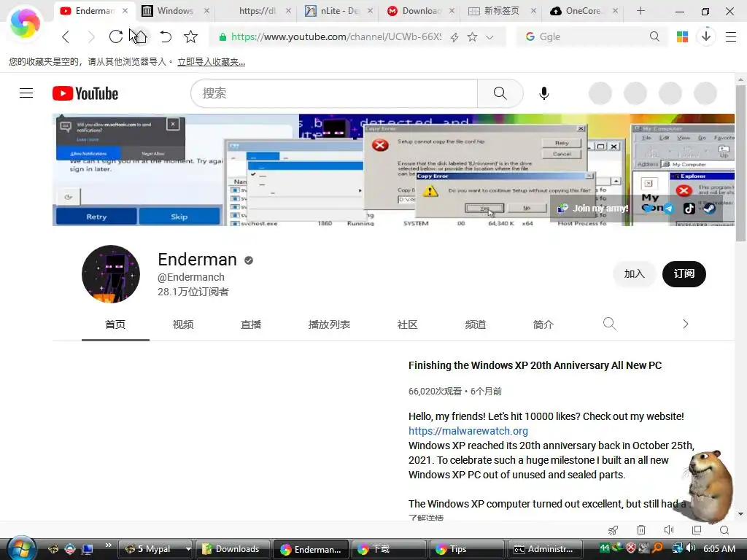Image resolution: width=747 pixels, height=560 pixels.
Task: Open the TikTok icon in banner
Action: coord(689,208)
